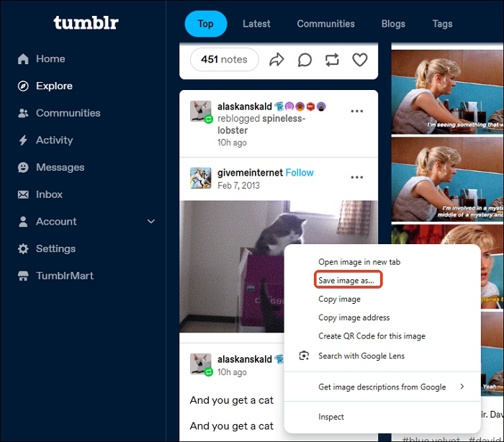504x442 pixels.
Task: Open the Inbox envelope item
Action: 40,194
